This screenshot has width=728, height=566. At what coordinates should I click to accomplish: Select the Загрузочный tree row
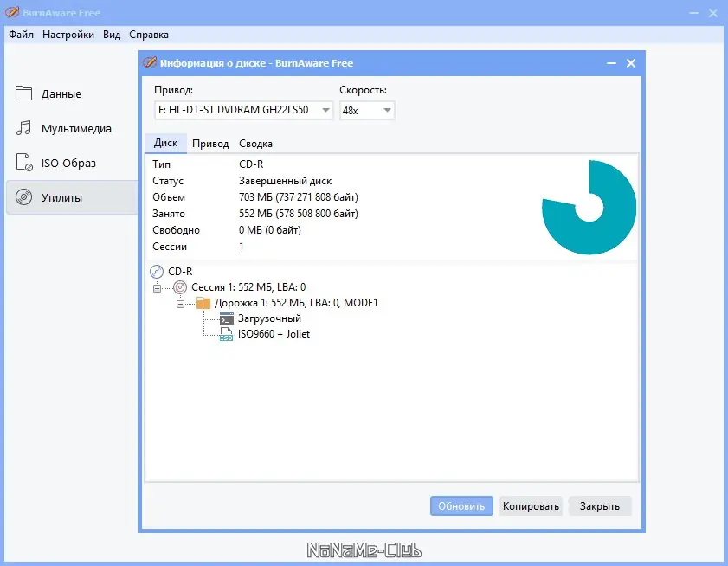click(269, 318)
